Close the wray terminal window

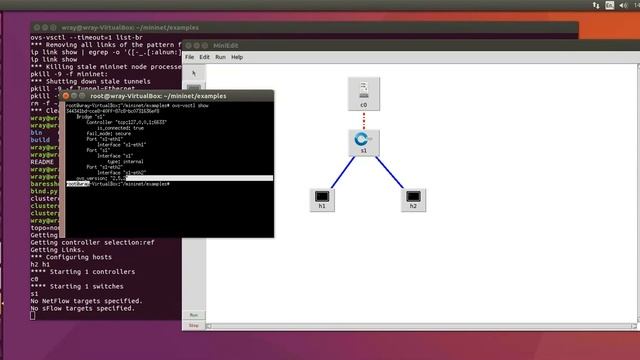click(37, 27)
